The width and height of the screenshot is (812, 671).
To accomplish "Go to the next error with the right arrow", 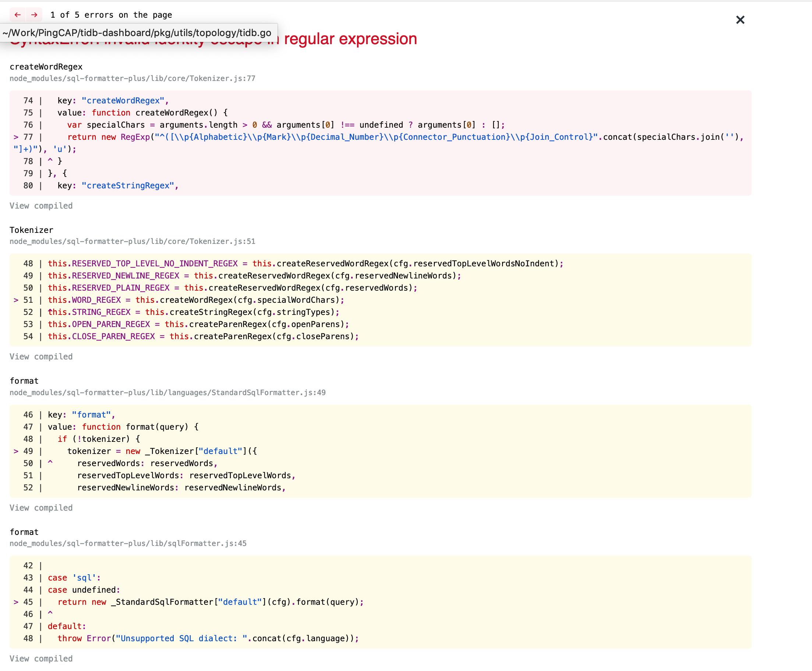I will 34,15.
